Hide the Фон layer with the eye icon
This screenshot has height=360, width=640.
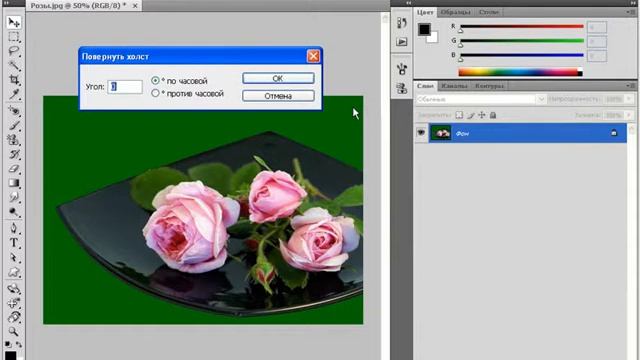pos(421,133)
